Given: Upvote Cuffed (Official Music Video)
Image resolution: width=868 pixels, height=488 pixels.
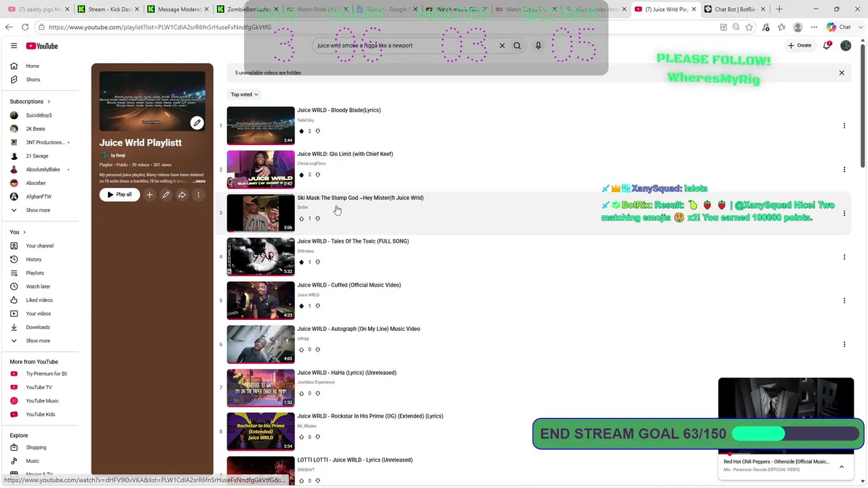Looking at the screenshot, I should point(302,306).
